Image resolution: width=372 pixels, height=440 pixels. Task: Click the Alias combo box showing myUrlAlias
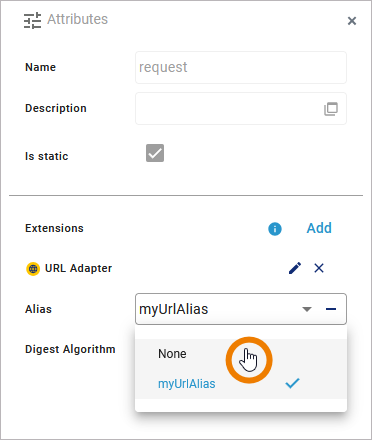click(241, 309)
